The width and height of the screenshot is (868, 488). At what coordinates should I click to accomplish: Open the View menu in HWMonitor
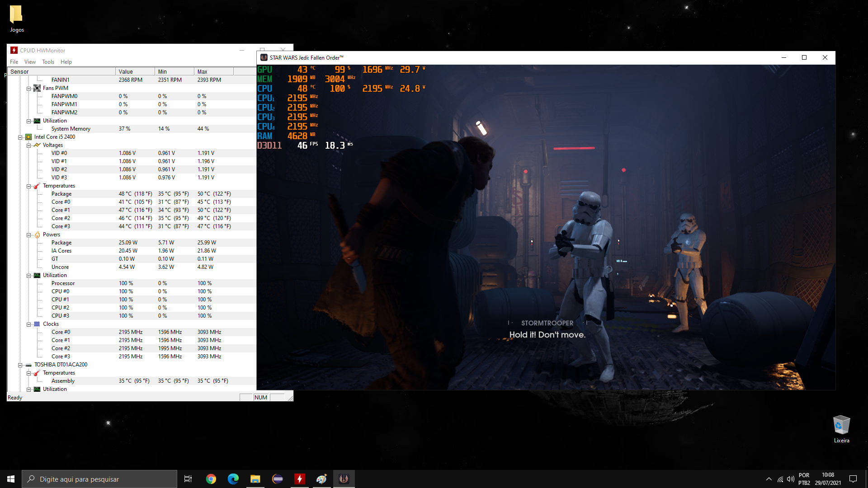30,62
